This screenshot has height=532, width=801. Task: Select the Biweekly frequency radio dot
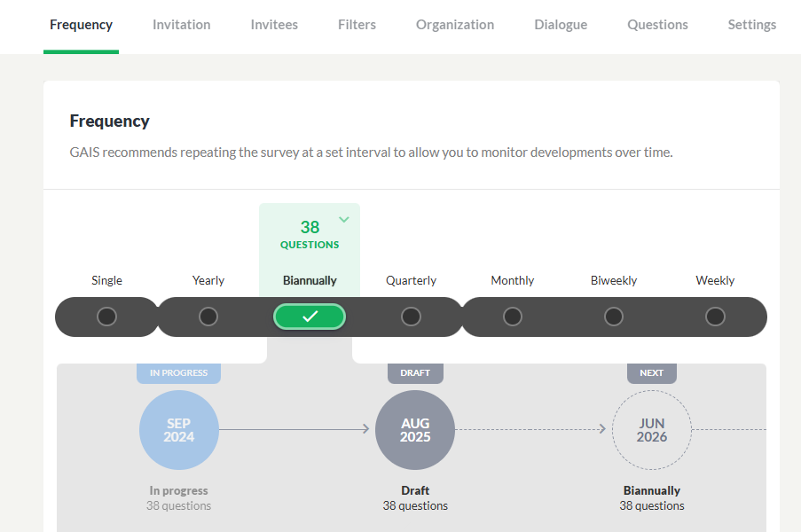click(x=614, y=317)
